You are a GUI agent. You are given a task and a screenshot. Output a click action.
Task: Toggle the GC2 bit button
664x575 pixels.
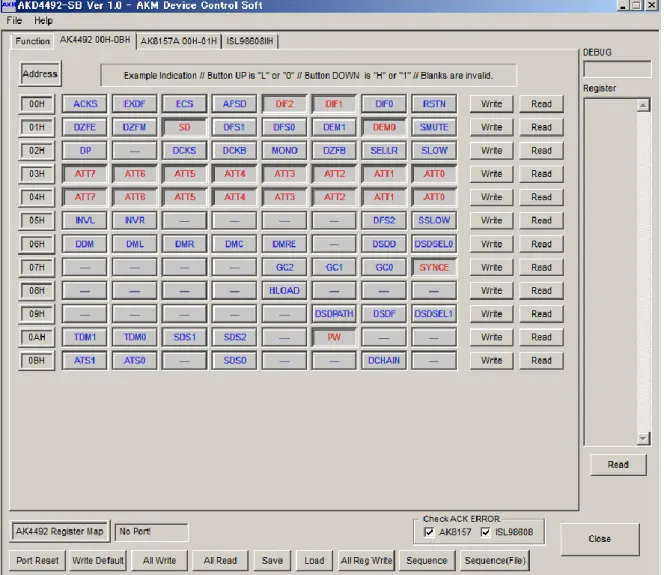pyautogui.click(x=284, y=267)
